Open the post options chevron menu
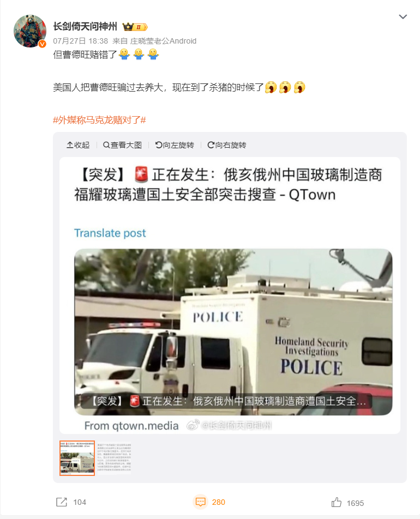 (x=403, y=17)
